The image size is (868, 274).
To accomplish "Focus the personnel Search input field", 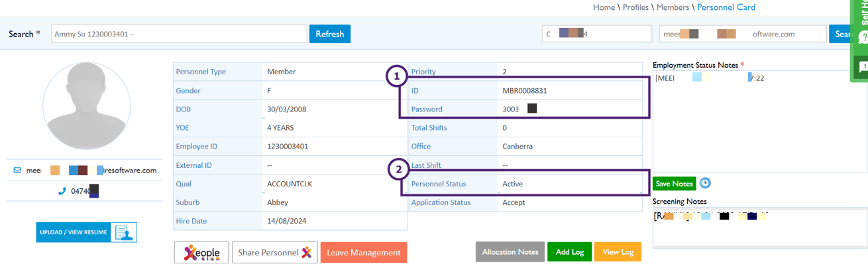I will coord(179,34).
